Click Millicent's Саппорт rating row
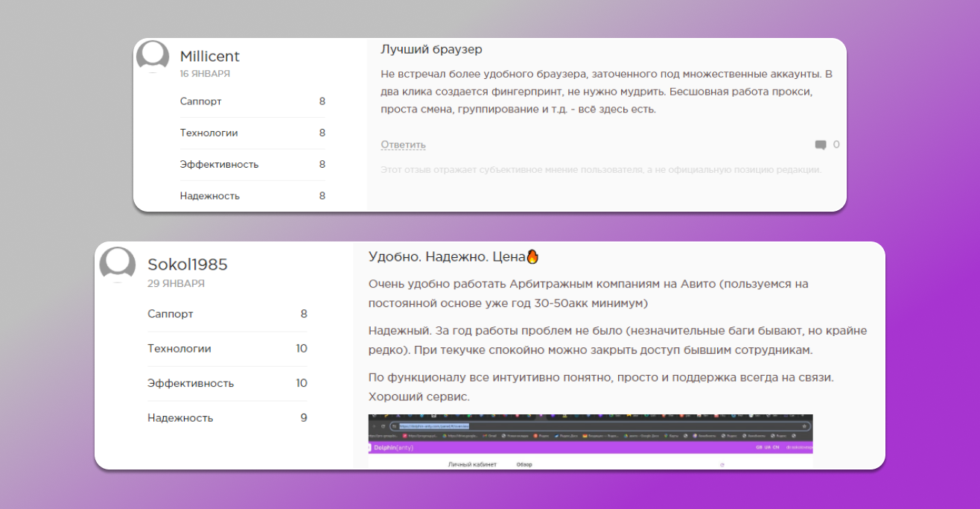Image resolution: width=980 pixels, height=509 pixels. coord(252,101)
